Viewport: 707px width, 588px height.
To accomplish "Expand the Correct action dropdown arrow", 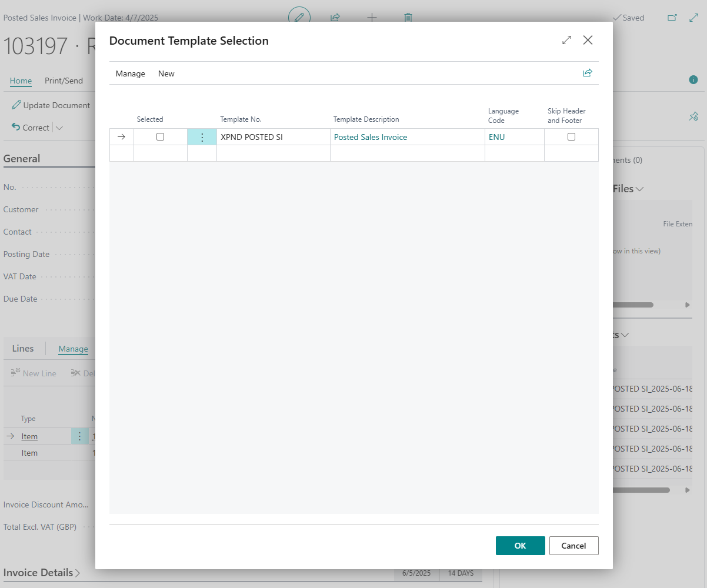I will click(x=59, y=128).
